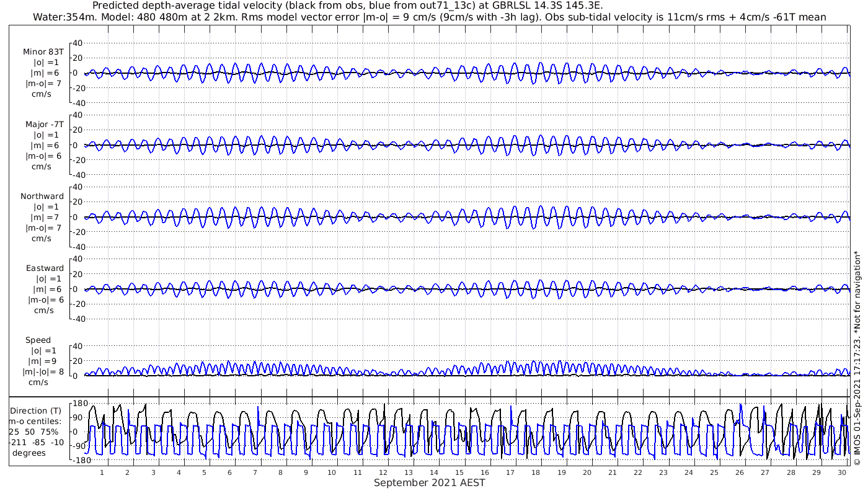
Task: Click day '23' on the date axis
Action: click(663, 472)
